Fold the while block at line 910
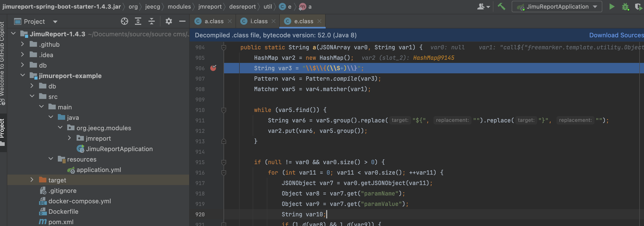 (224, 110)
